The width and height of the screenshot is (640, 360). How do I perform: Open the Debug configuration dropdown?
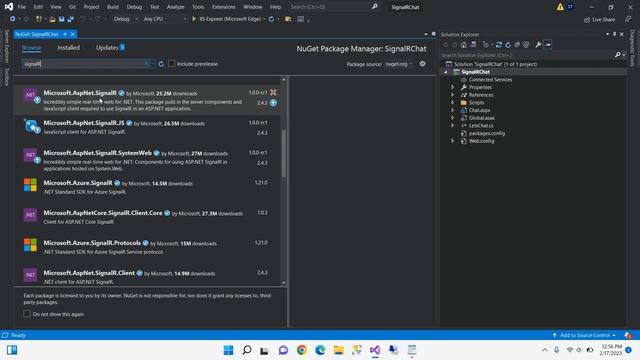126,19
